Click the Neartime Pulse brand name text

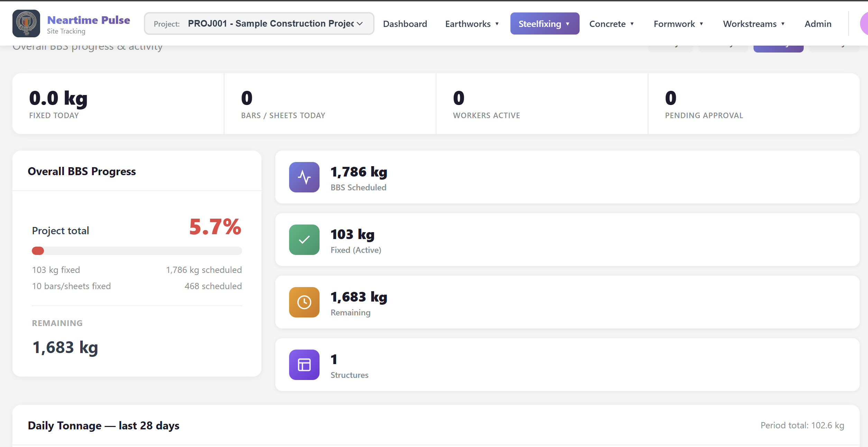89,20
